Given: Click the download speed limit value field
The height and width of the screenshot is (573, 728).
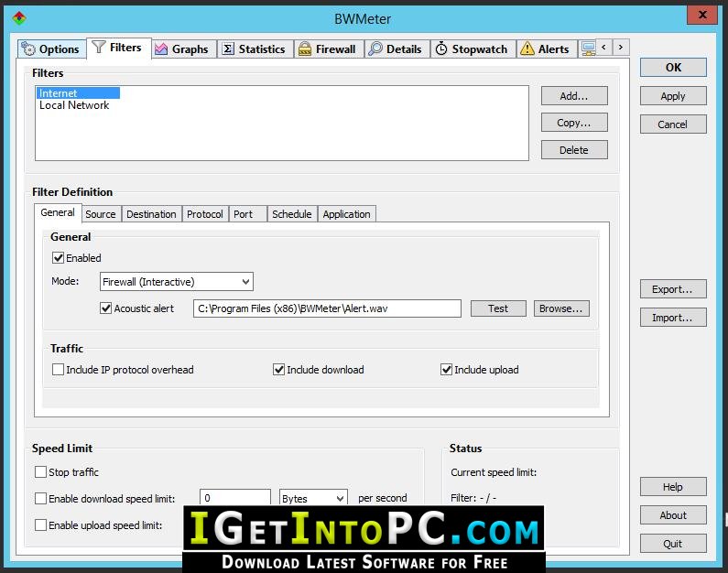Looking at the screenshot, I should 235,497.
